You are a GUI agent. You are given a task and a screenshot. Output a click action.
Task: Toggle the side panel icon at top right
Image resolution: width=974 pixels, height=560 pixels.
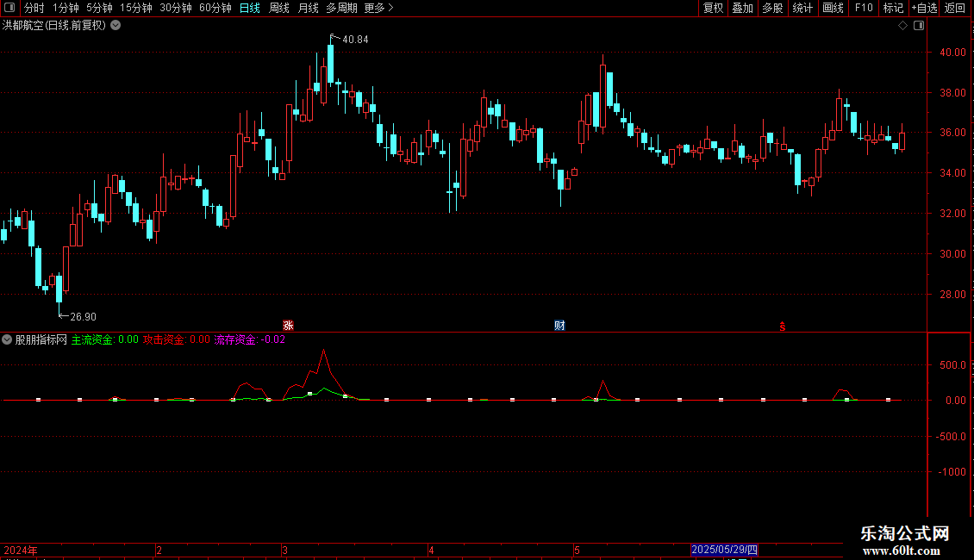(x=919, y=26)
